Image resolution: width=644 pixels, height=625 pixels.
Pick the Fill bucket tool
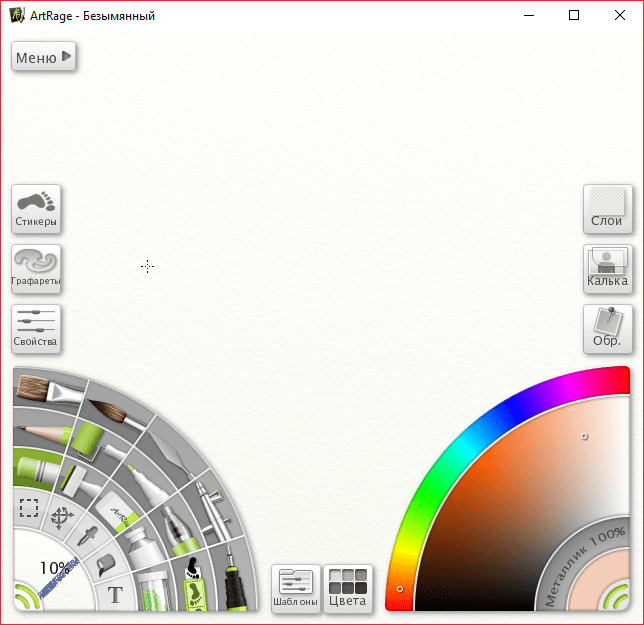coord(107,565)
